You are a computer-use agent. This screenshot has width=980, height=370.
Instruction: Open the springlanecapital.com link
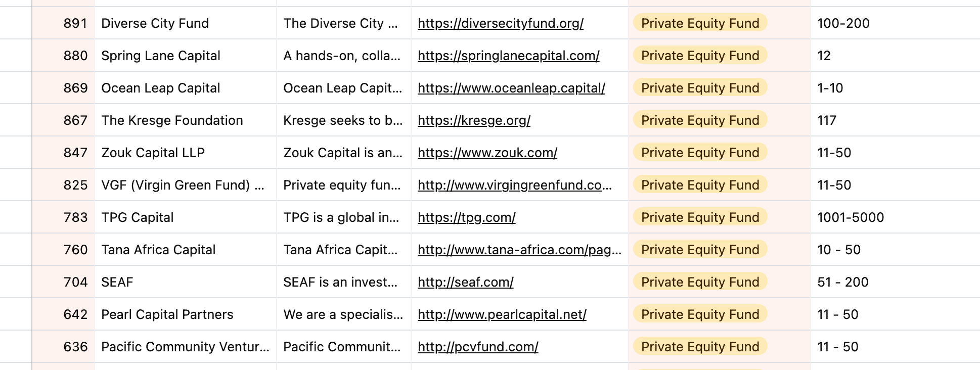pos(508,56)
